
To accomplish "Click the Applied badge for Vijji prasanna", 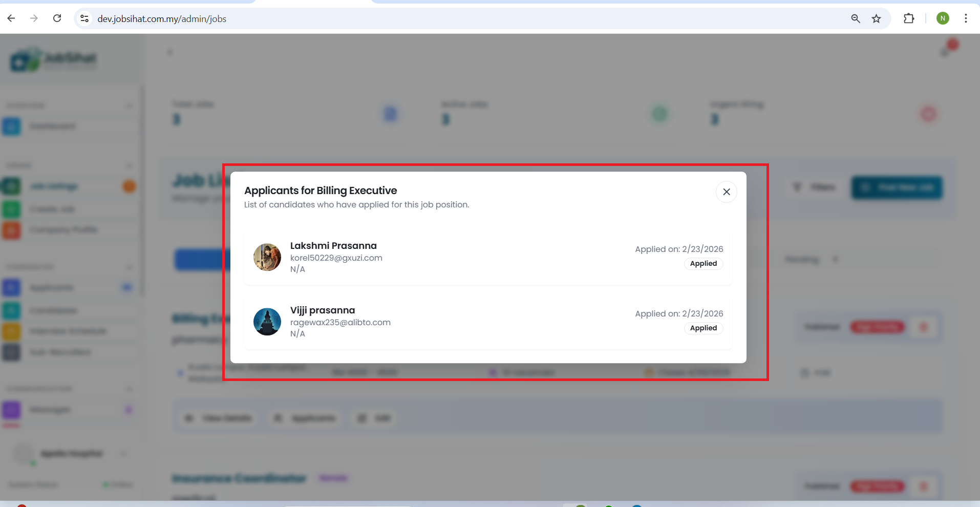I will click(x=704, y=328).
